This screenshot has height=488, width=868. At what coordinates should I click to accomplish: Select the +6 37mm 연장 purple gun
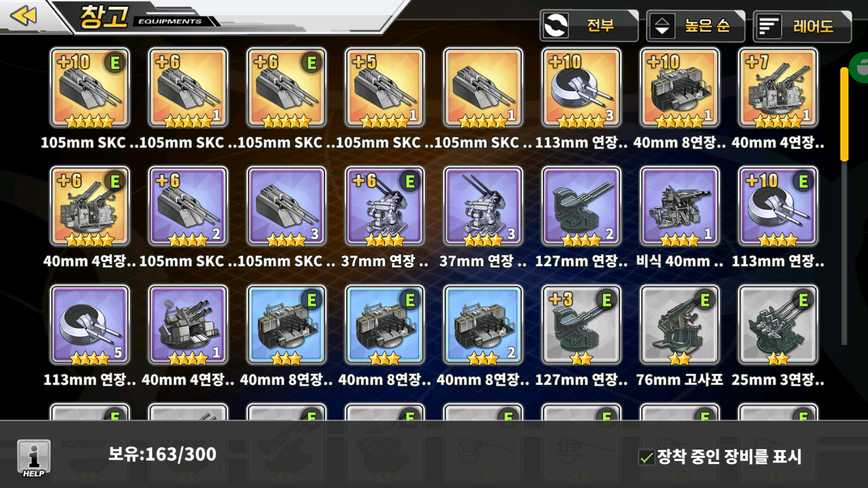pyautogui.click(x=385, y=206)
